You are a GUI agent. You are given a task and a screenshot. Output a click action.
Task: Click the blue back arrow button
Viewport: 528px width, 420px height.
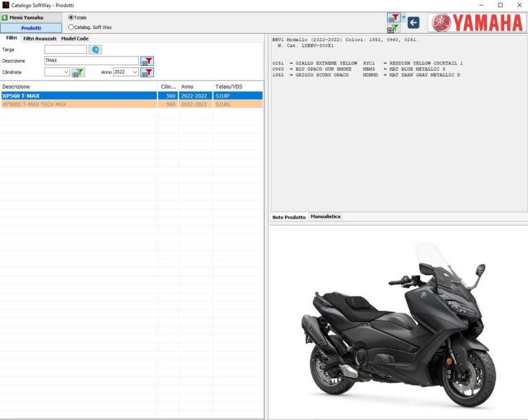pyautogui.click(x=413, y=23)
